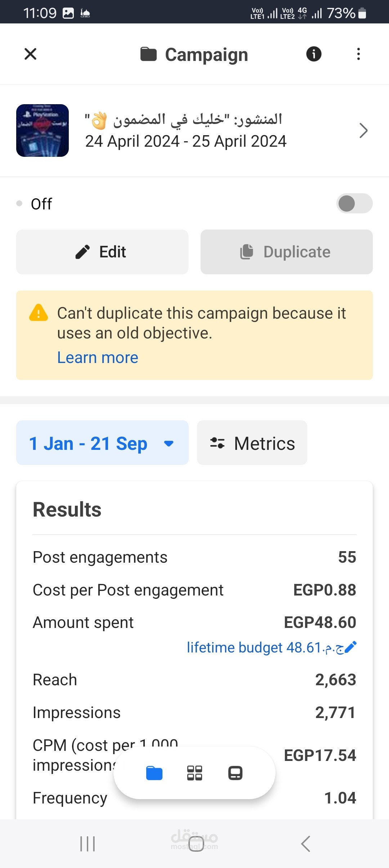Tap the warning triangle icon

pyautogui.click(x=38, y=313)
